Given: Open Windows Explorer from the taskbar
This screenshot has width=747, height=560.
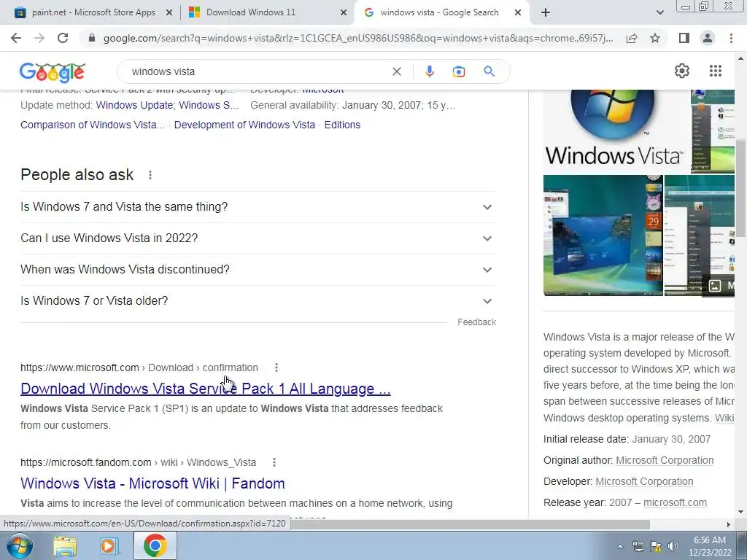Looking at the screenshot, I should [x=65, y=545].
